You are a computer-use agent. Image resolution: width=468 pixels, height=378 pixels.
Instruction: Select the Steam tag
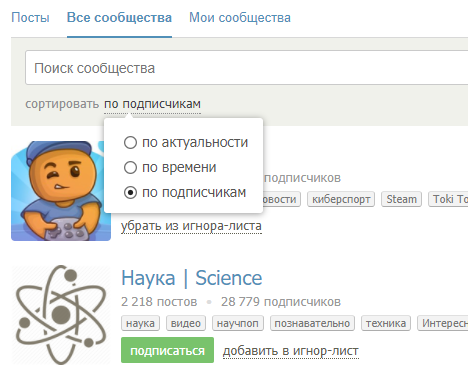pos(401,199)
